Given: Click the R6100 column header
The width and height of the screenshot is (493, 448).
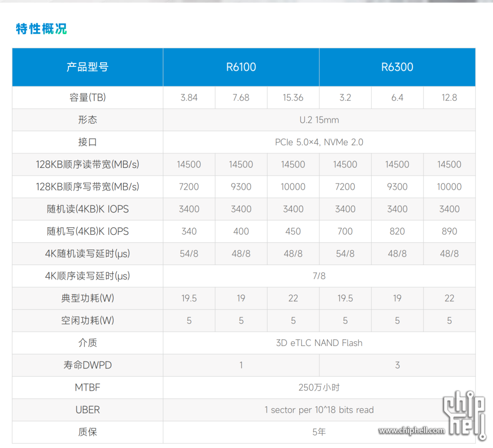Looking at the screenshot, I should (x=241, y=67).
